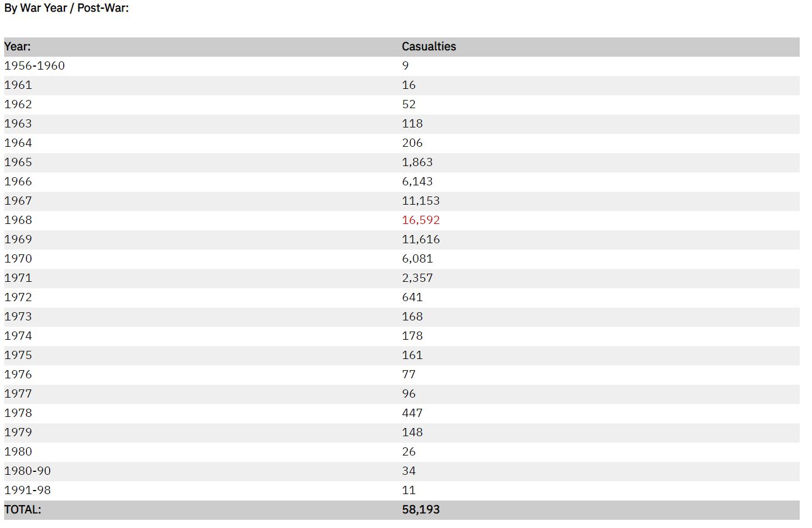The image size is (812, 528).
Task: Click the 58,193 total value
Action: (421, 510)
